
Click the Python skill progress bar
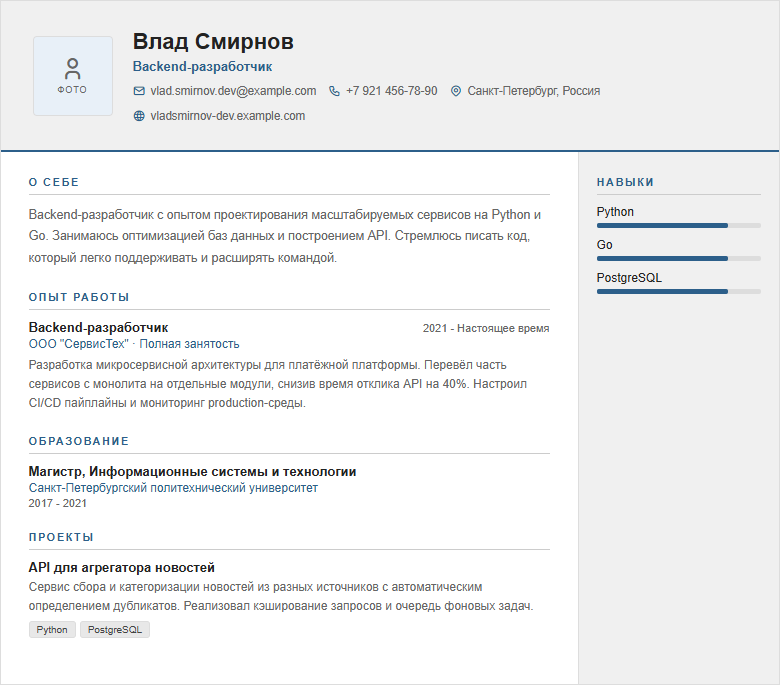679,226
